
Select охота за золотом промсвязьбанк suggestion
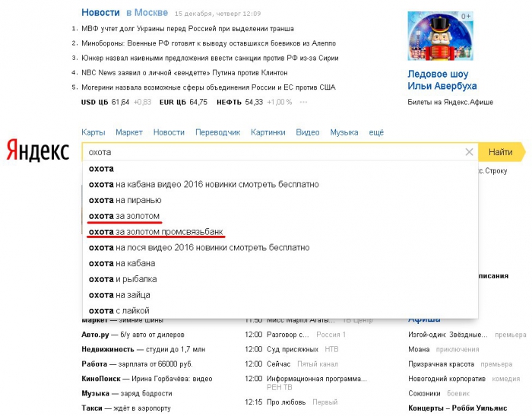click(x=280, y=232)
